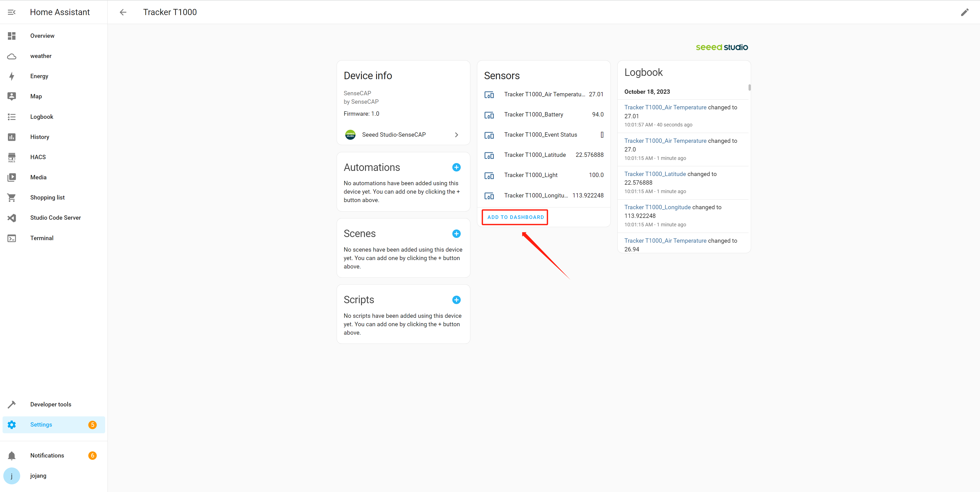Click the jojang user avatar
This screenshot has width=980, height=492.
pyautogui.click(x=12, y=476)
